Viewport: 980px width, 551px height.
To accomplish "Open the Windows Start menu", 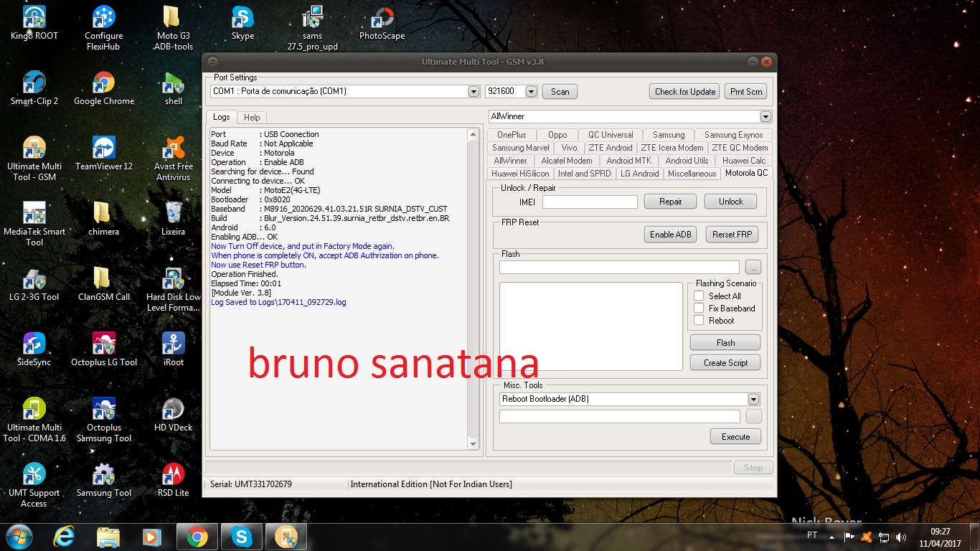I will tap(19, 537).
